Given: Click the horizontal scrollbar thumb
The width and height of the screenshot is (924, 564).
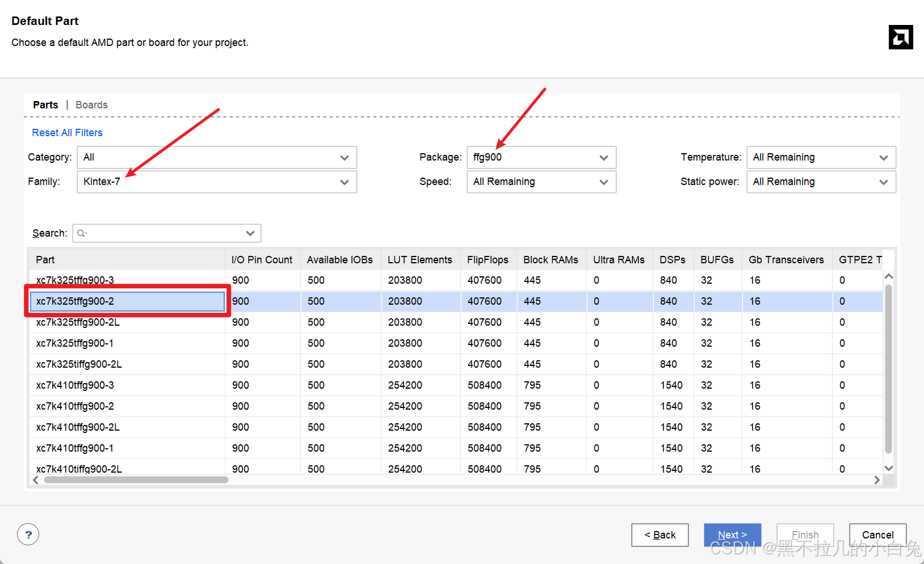Looking at the screenshot, I should point(136,480).
